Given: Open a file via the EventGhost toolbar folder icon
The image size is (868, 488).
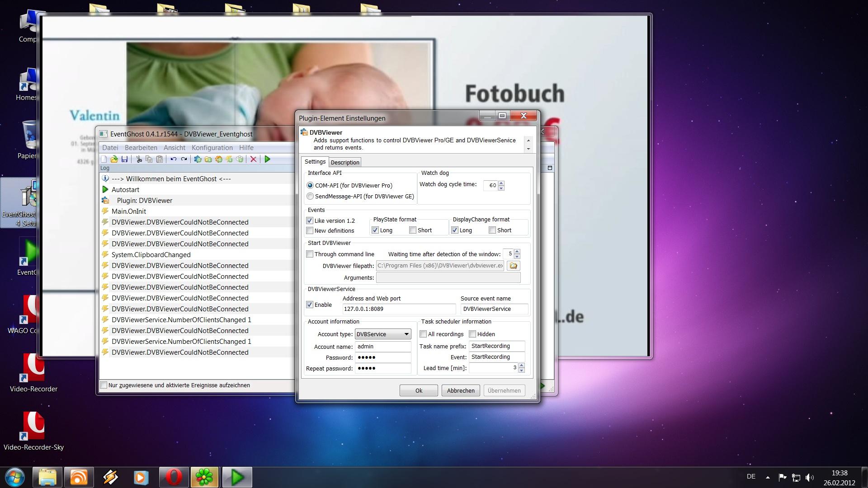Looking at the screenshot, I should 114,159.
